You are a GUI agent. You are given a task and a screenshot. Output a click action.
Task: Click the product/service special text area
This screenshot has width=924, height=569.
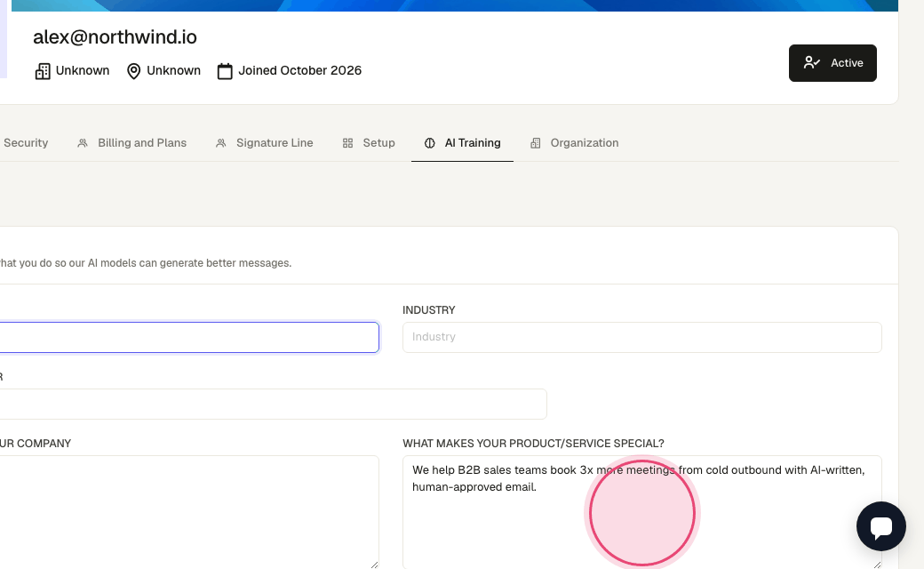[x=642, y=512]
